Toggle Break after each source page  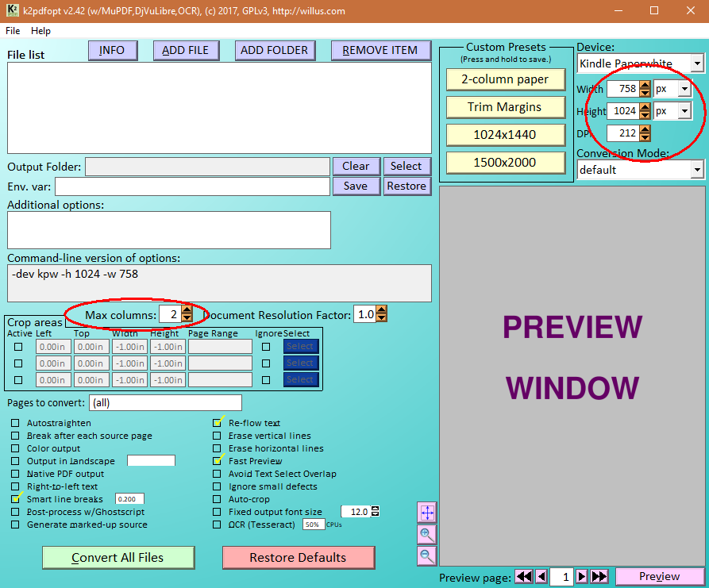click(15, 436)
